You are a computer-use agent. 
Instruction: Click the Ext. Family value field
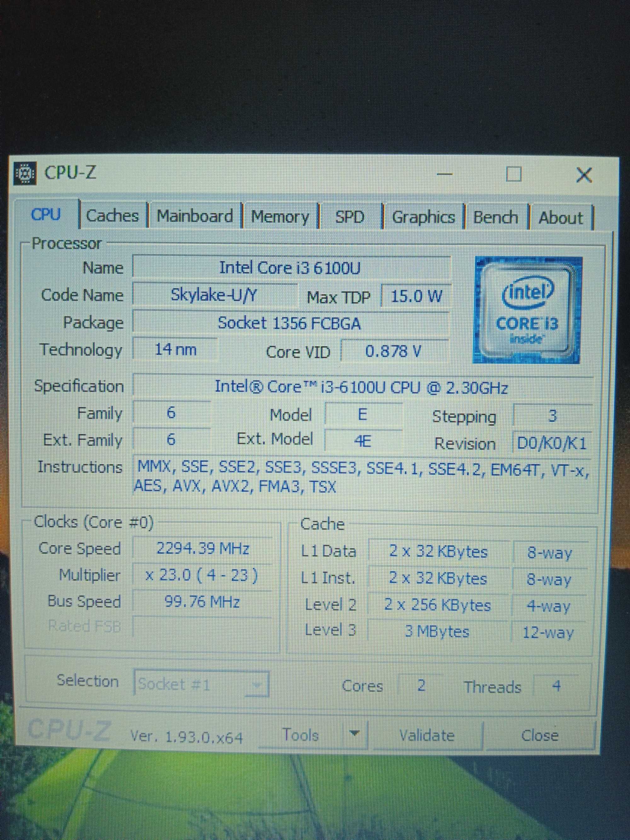[171, 439]
